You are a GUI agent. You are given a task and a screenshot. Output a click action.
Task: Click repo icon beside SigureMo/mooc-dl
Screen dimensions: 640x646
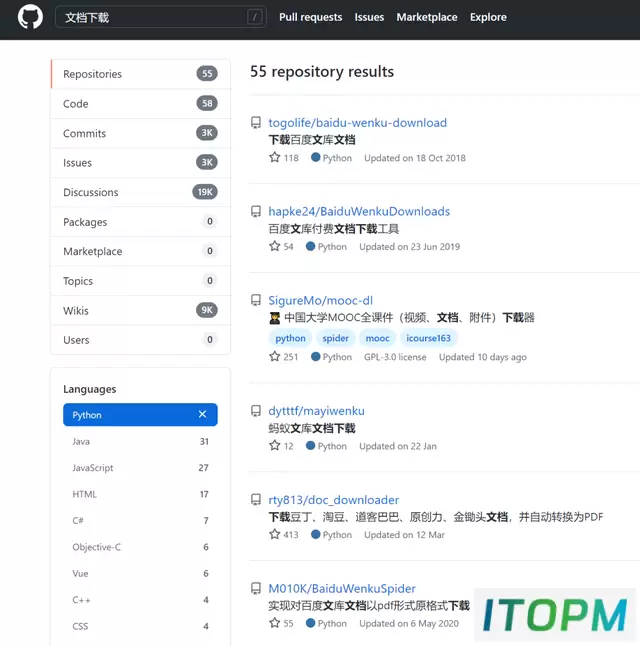(256, 300)
